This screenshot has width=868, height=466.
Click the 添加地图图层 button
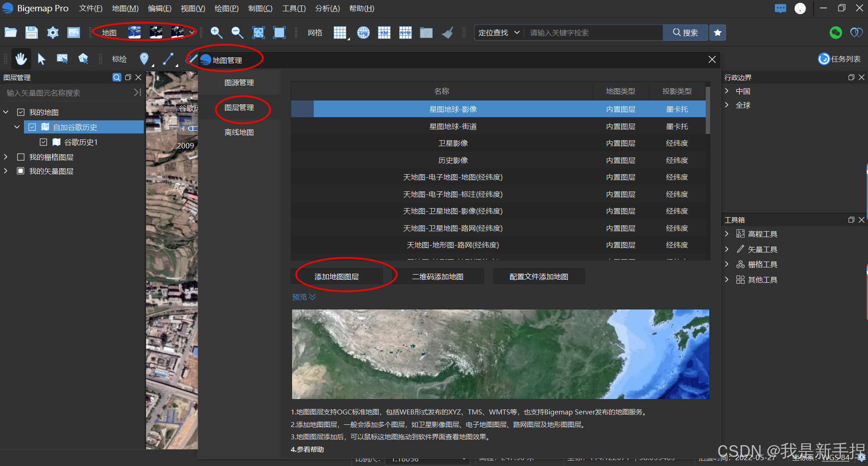(337, 276)
